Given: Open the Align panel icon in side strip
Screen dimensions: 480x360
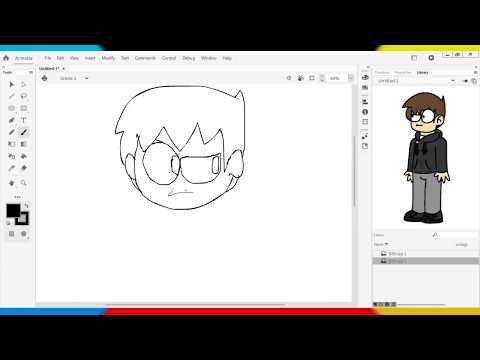Looking at the screenshot, I should 365,102.
